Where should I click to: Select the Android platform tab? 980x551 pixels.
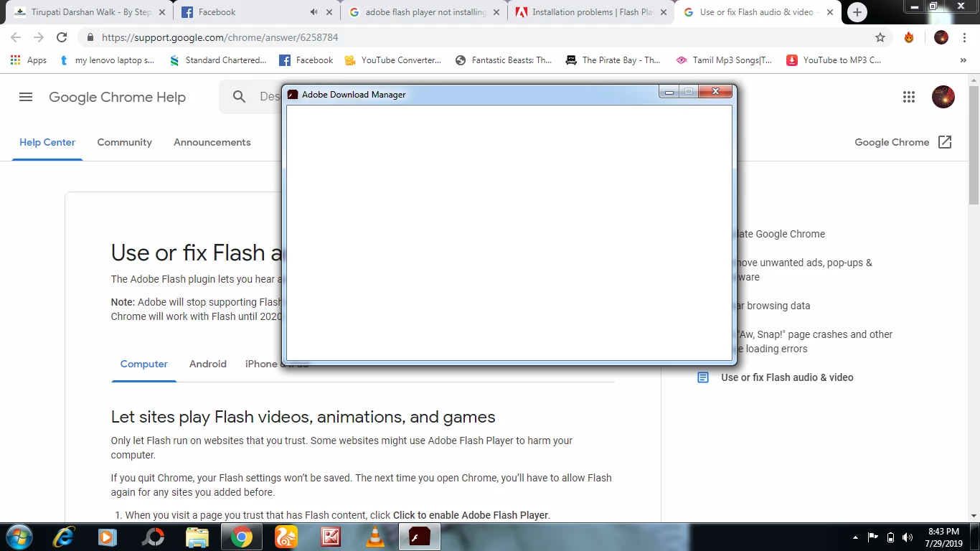(208, 364)
